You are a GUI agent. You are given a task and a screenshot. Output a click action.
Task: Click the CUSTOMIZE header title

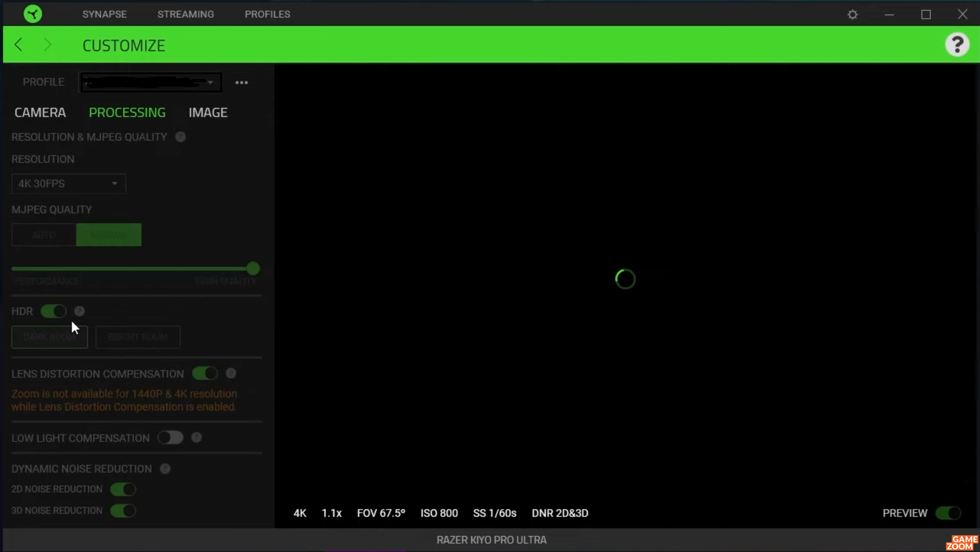[124, 45]
